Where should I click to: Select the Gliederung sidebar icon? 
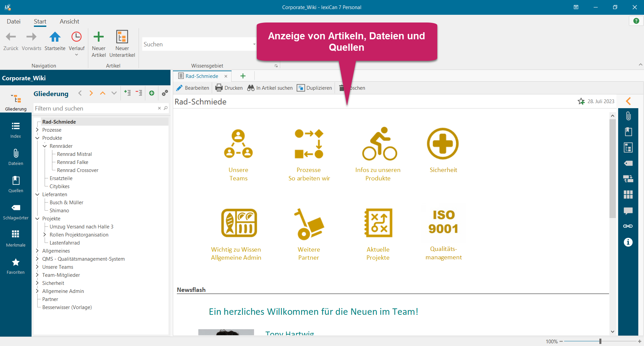tap(16, 102)
